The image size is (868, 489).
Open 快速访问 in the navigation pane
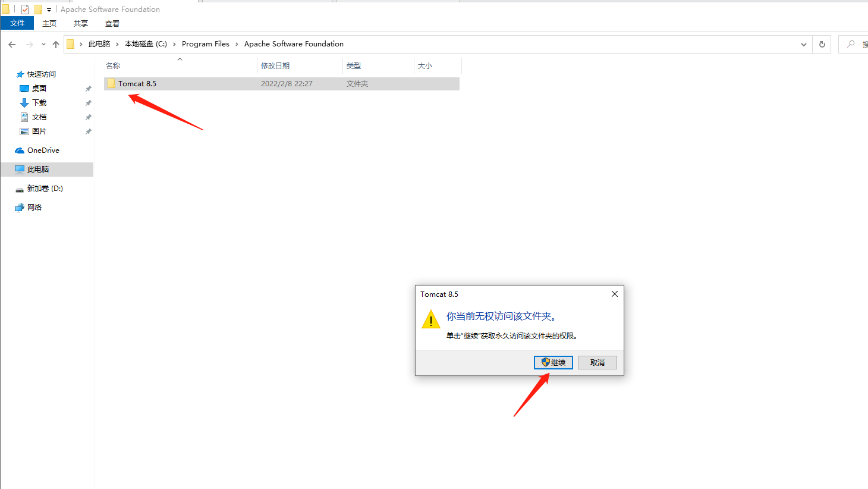pyautogui.click(x=41, y=74)
